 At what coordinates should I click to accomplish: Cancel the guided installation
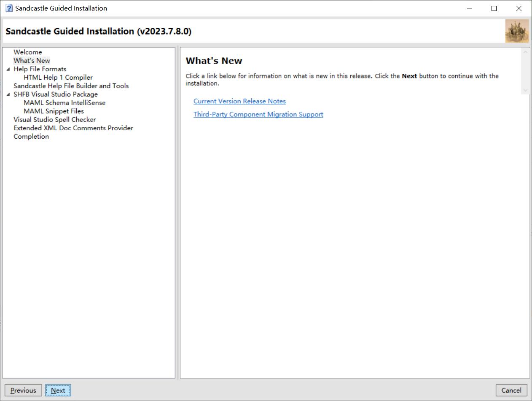[x=511, y=390]
